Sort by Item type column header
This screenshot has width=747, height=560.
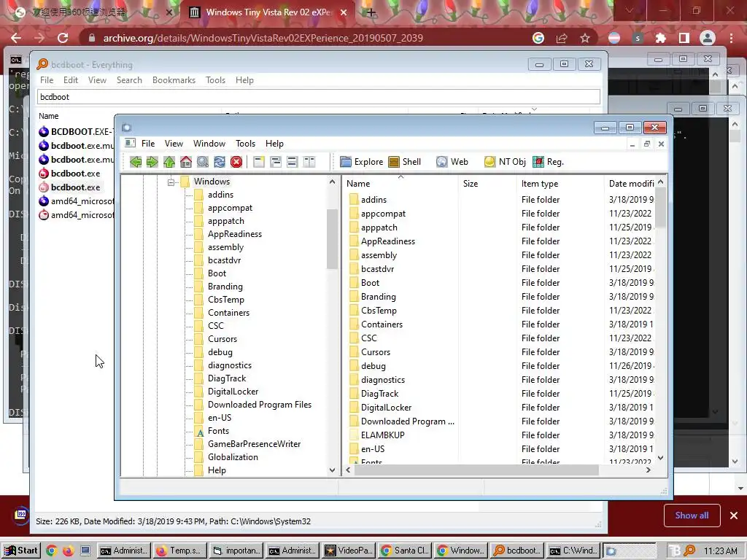[560, 184]
